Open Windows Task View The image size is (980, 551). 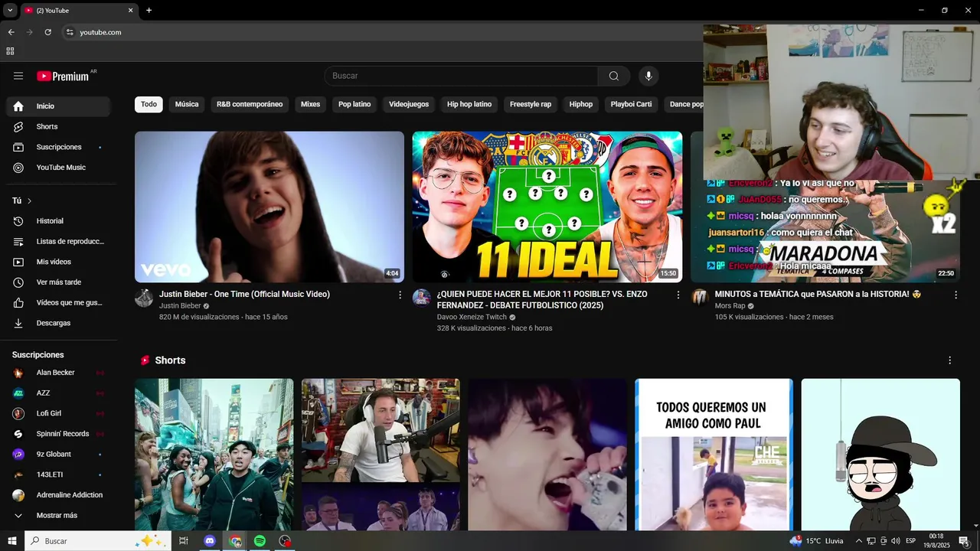point(184,541)
